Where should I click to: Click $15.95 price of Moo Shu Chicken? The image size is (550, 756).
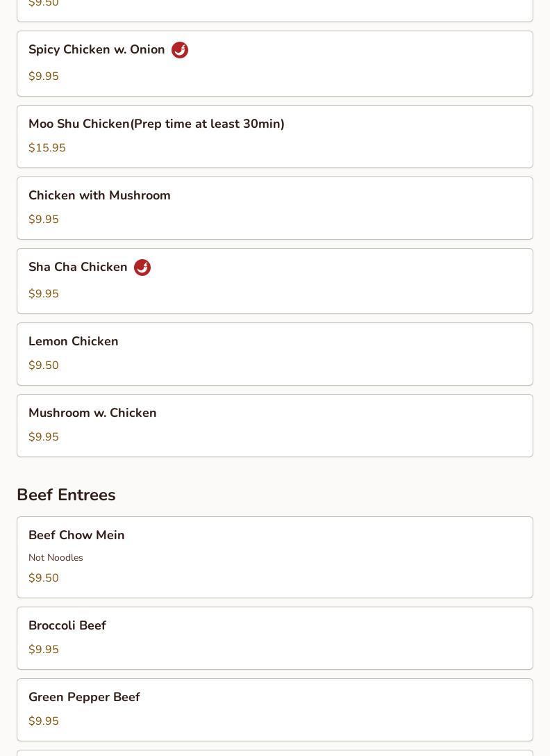[47, 147]
